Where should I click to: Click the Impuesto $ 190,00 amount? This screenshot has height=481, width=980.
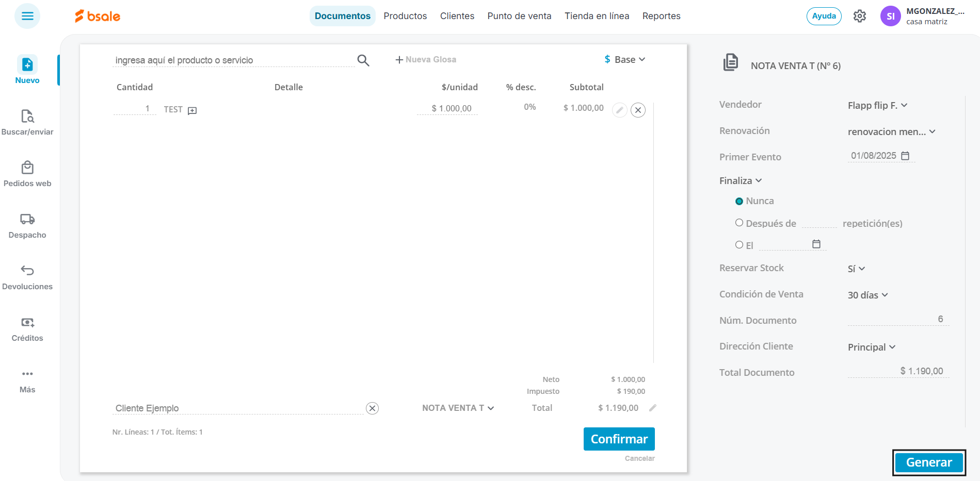click(x=631, y=391)
